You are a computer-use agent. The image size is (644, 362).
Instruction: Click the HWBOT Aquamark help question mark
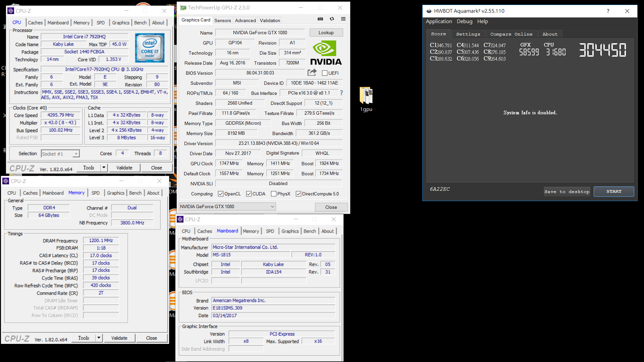coord(608,11)
